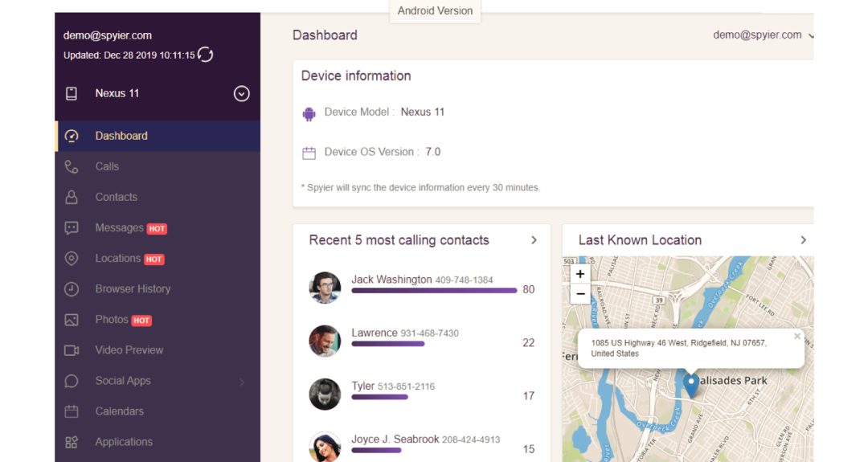Click the blue location marker on map

691,384
